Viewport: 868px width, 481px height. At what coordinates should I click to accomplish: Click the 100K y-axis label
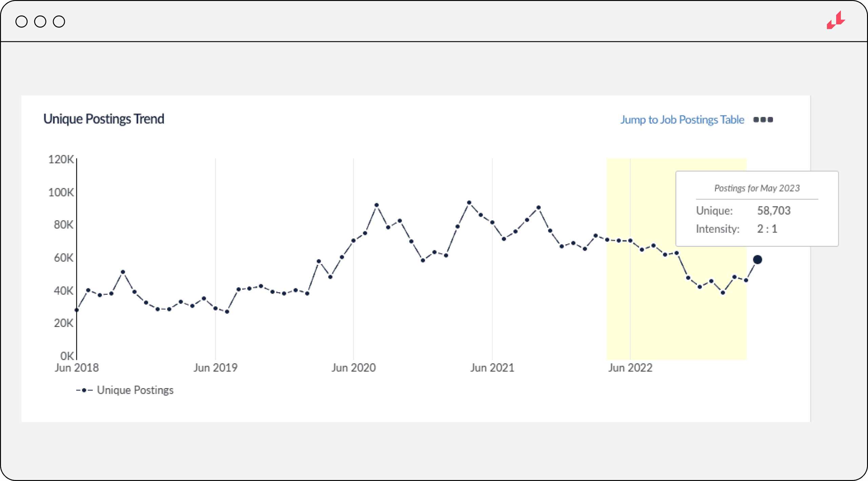[x=61, y=192]
